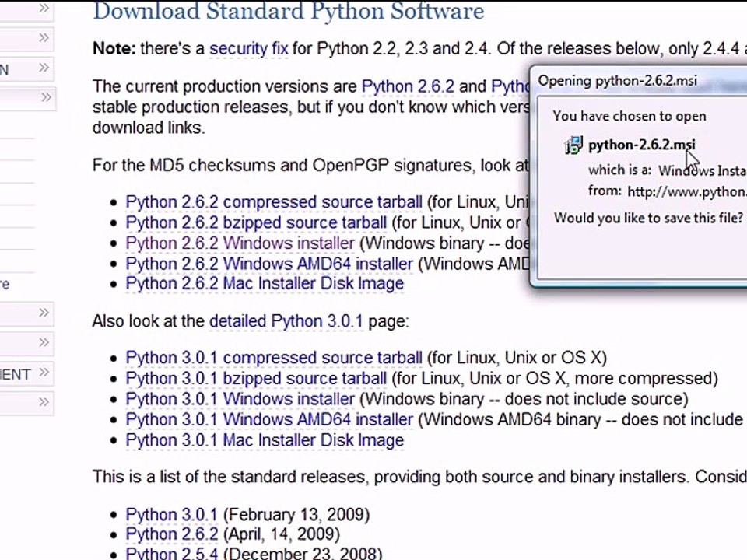Open the security fix link
Viewport: 747px width, 560px height.
pos(249,48)
